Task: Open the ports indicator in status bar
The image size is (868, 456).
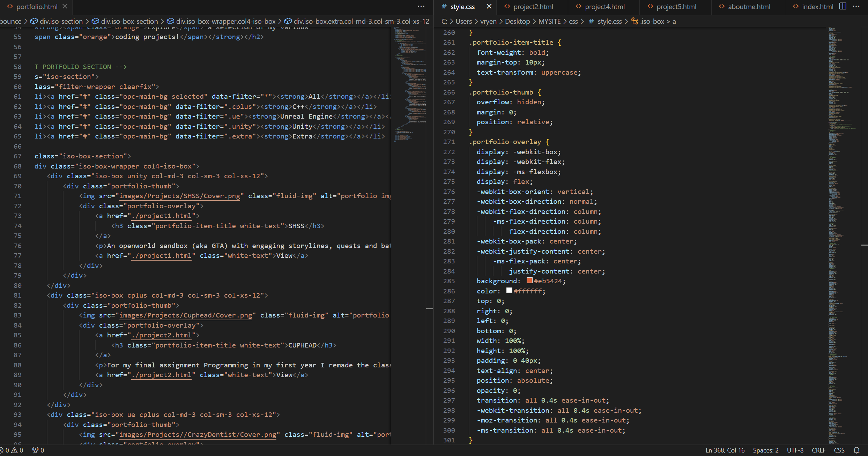Action: coord(38,450)
